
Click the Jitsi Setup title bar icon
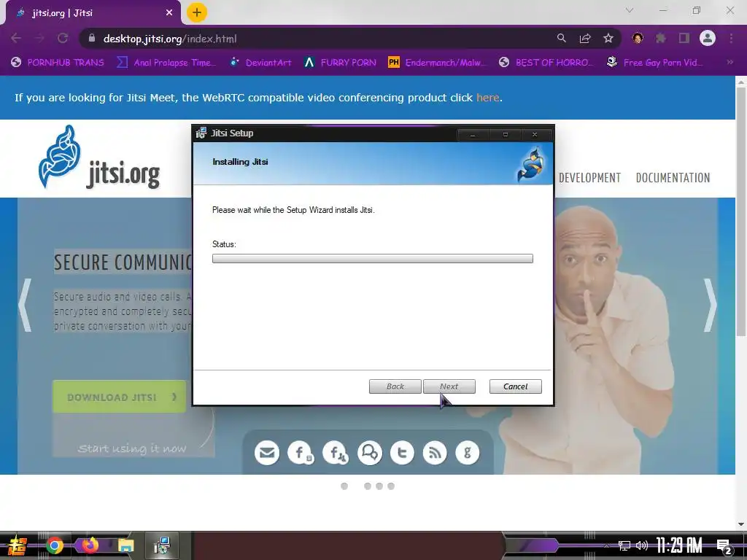coord(201,133)
